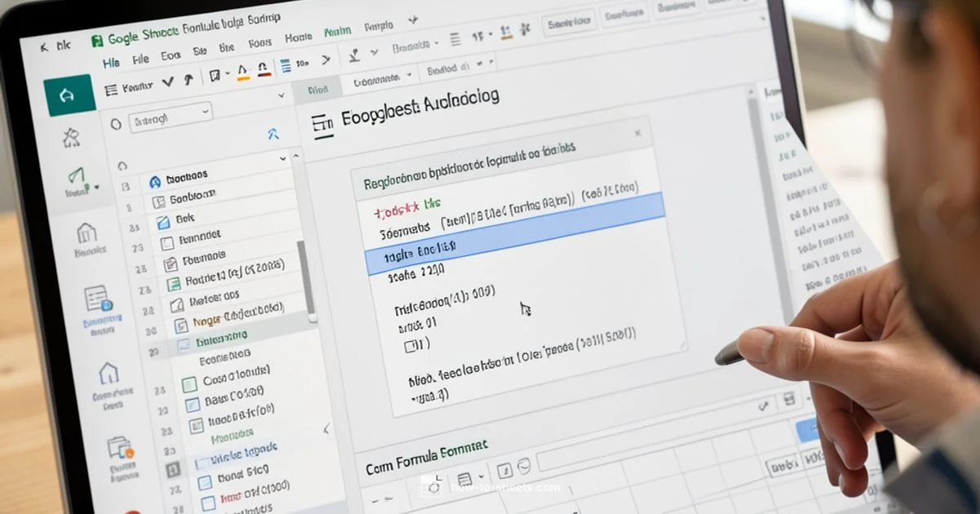Switch to the Piod tab
This screenshot has height=514, width=980.
point(318,90)
